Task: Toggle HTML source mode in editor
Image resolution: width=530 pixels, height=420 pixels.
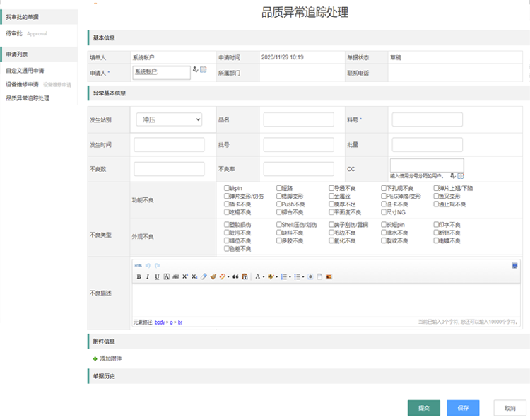Action: pos(138,265)
